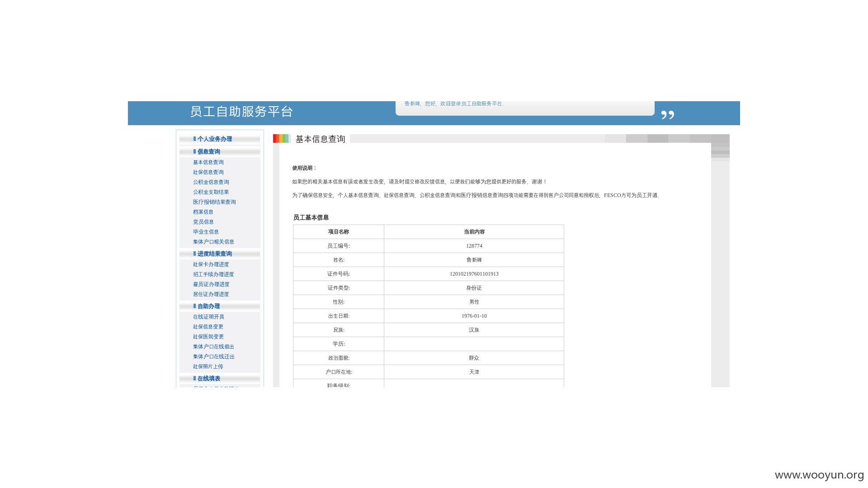Click the empty 学历 value cell
This screenshot has width=868, height=488.
click(474, 344)
